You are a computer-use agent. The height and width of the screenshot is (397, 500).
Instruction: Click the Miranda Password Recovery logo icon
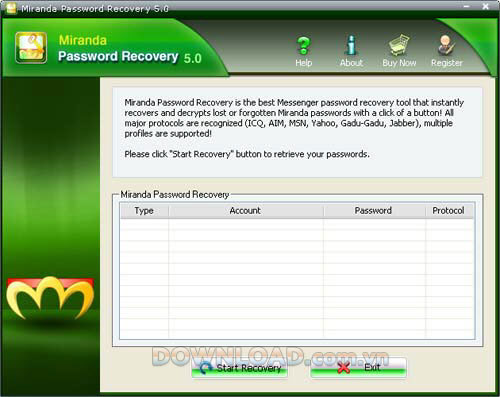(31, 48)
